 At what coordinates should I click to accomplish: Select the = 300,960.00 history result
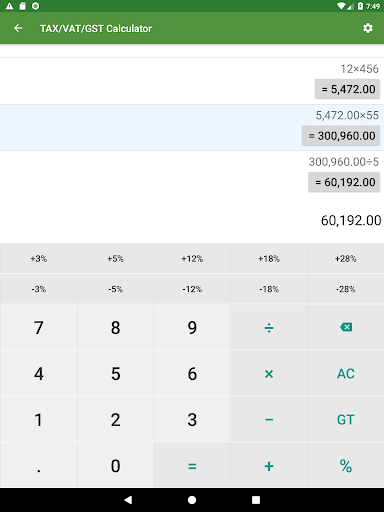point(341,136)
